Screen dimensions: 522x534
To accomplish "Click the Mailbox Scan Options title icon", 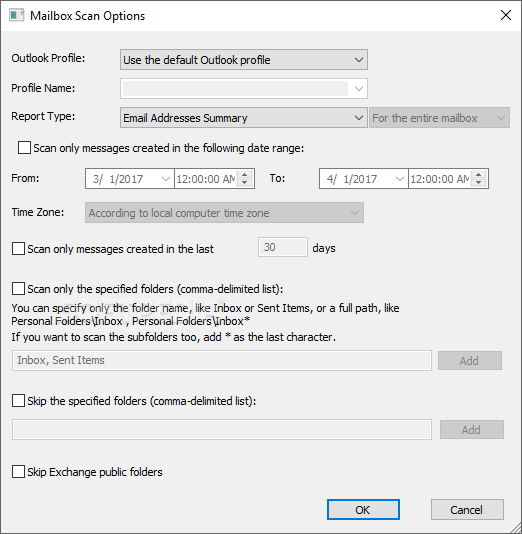I will click(16, 16).
